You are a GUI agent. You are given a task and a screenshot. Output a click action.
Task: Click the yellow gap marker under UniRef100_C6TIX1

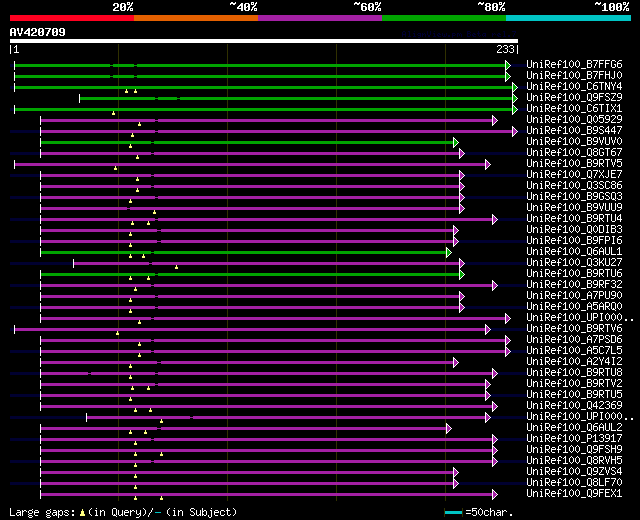tap(113, 113)
